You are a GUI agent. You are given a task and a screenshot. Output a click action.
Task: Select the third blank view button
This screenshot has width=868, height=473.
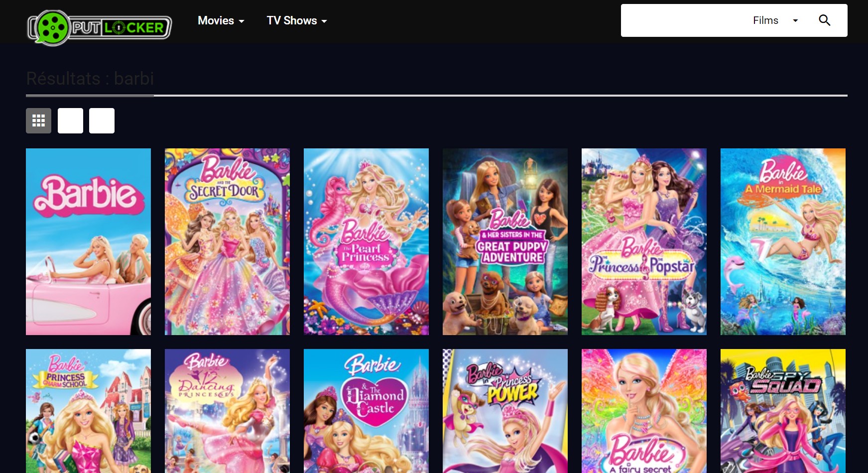coord(102,120)
